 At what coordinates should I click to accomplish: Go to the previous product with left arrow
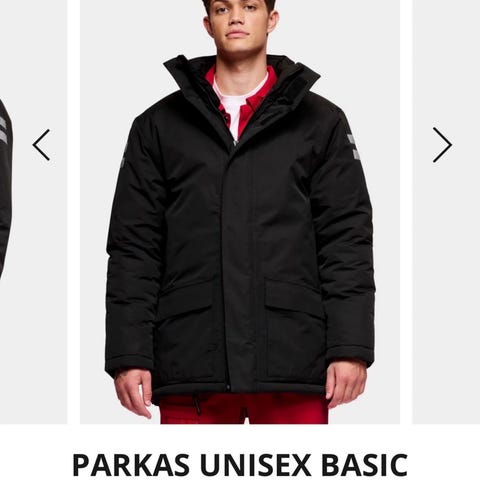[41, 145]
